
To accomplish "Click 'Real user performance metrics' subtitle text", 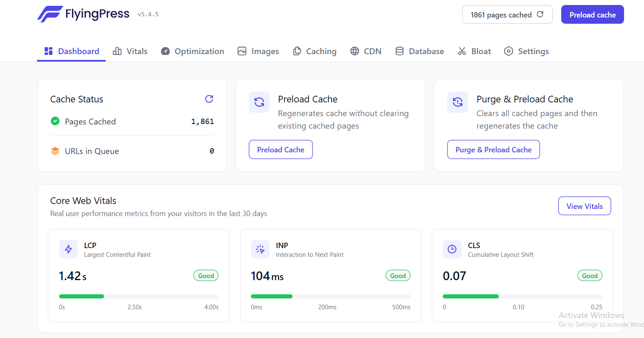I will [159, 214].
